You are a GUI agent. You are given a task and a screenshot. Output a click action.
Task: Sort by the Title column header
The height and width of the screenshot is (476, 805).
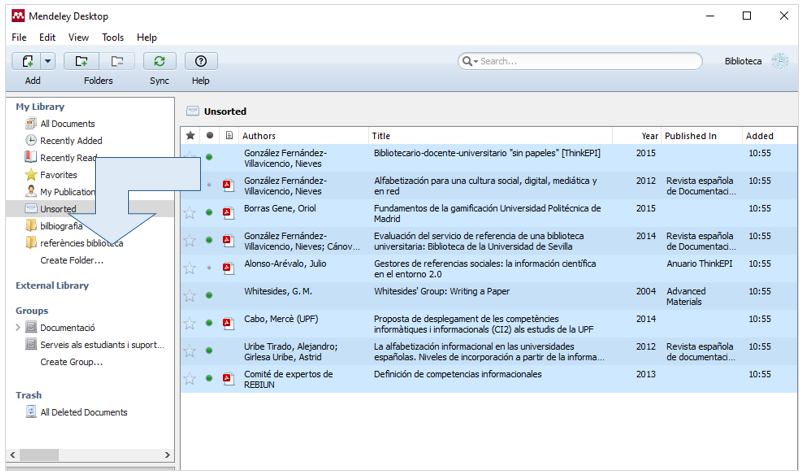pos(381,136)
